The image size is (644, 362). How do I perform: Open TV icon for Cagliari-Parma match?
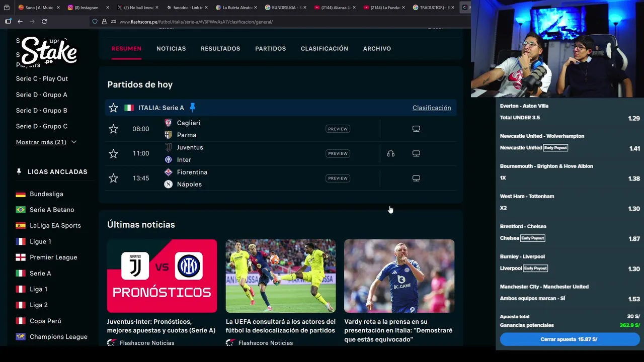pos(416,129)
